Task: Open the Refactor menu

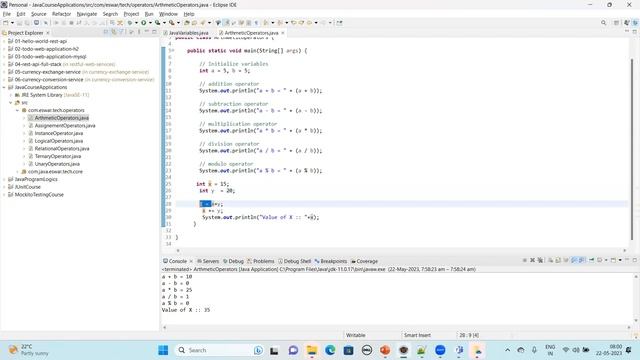Action: pyautogui.click(x=61, y=14)
